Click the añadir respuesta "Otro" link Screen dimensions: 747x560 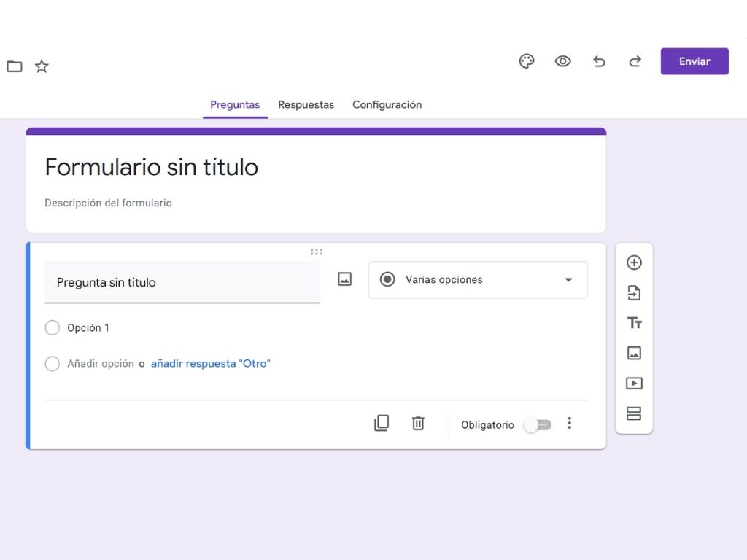pos(210,363)
